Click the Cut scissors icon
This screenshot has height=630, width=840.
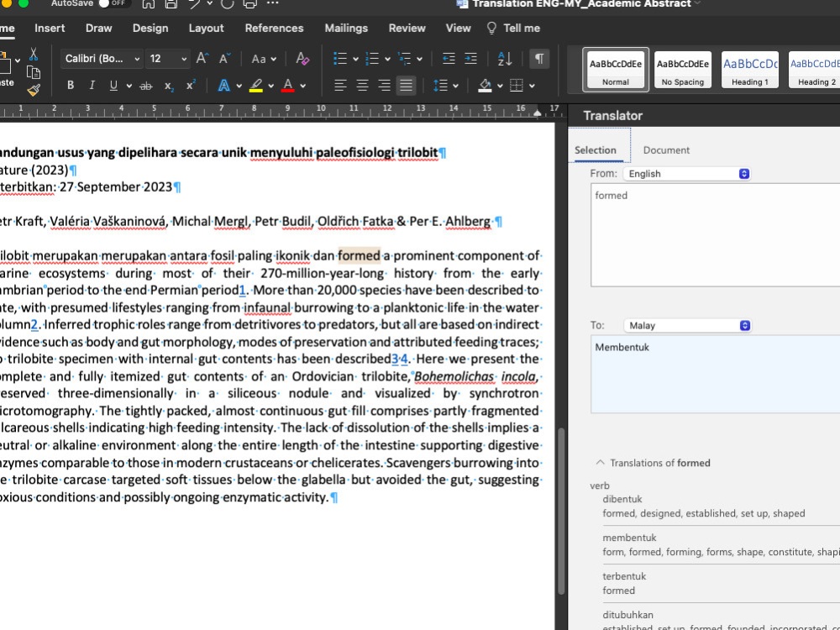34,54
